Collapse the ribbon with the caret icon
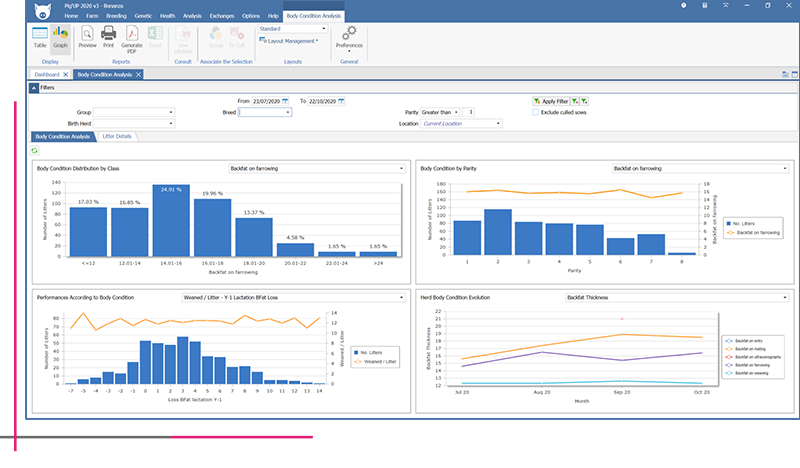Image resolution: width=800 pixels, height=468 pixels. point(726,5)
